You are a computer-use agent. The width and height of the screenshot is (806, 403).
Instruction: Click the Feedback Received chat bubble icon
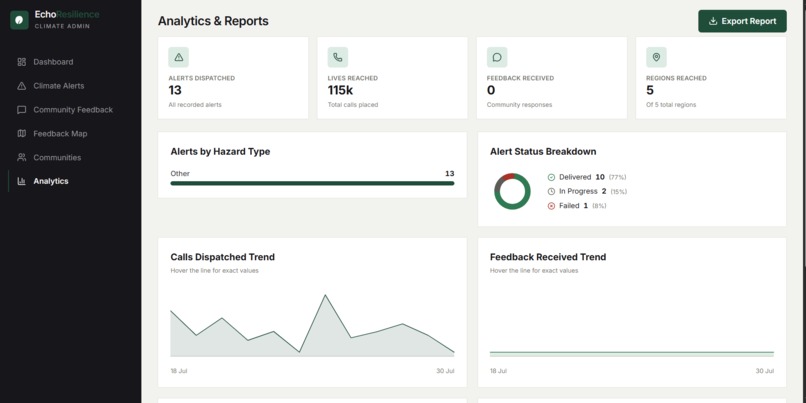[x=497, y=57]
